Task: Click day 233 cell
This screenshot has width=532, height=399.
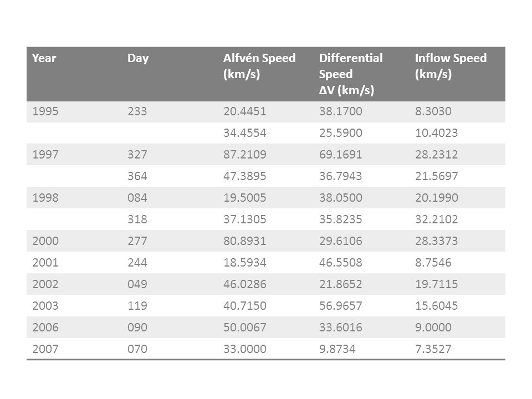Action: point(137,111)
